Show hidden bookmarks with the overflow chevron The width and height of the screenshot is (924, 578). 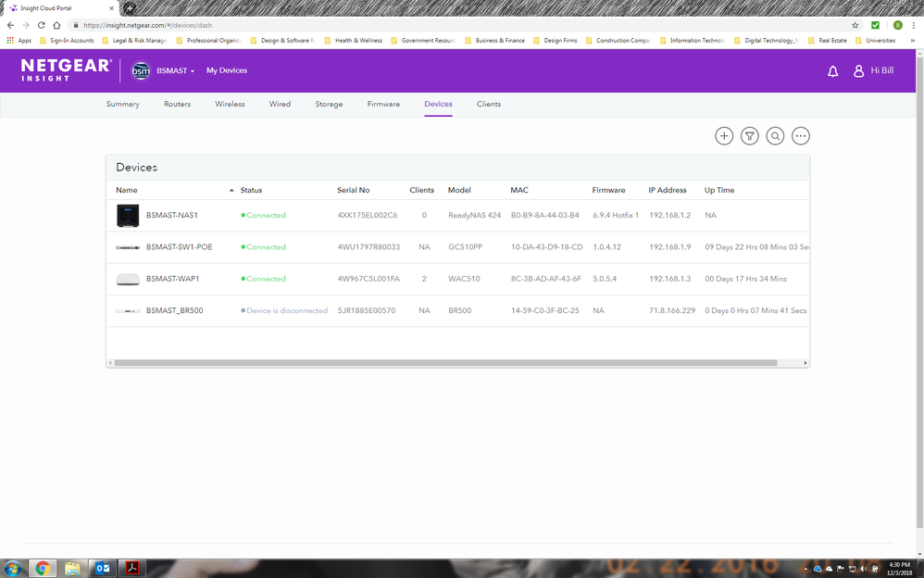point(913,41)
